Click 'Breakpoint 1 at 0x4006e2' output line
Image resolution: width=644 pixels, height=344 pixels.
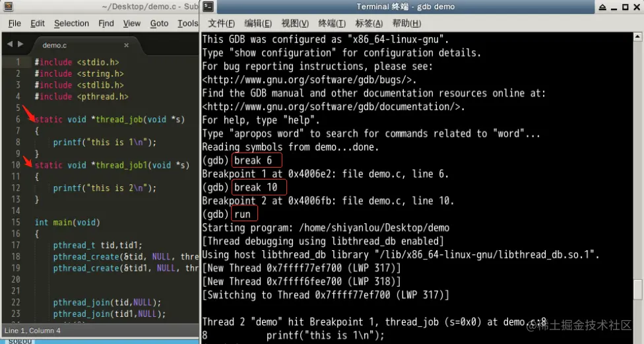click(x=325, y=174)
